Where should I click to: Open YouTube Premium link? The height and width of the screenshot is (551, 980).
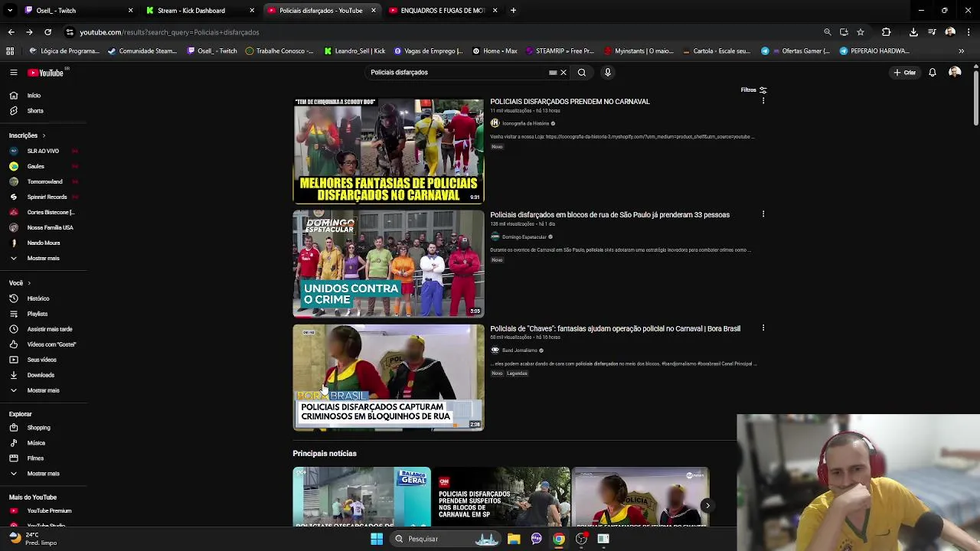49,510
